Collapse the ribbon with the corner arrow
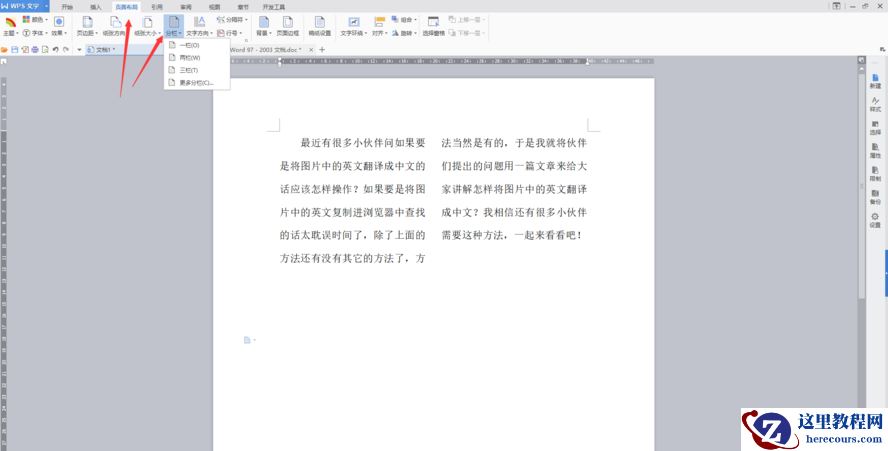888x451 pixels. pos(882,50)
